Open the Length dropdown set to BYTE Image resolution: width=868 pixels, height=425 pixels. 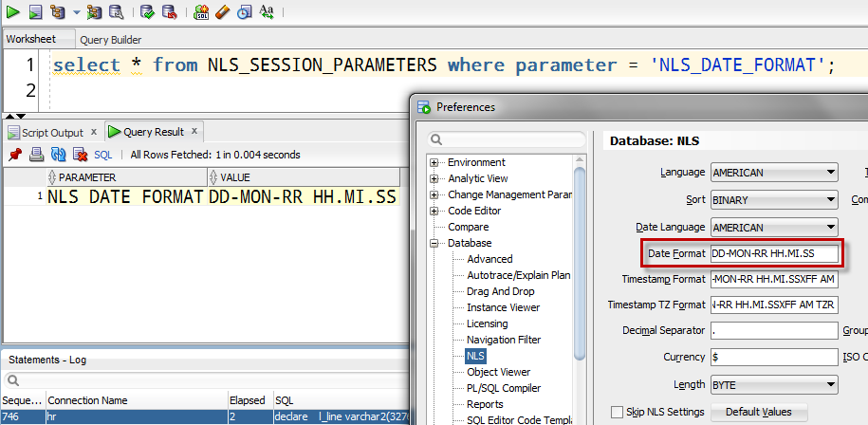pyautogui.click(x=774, y=384)
